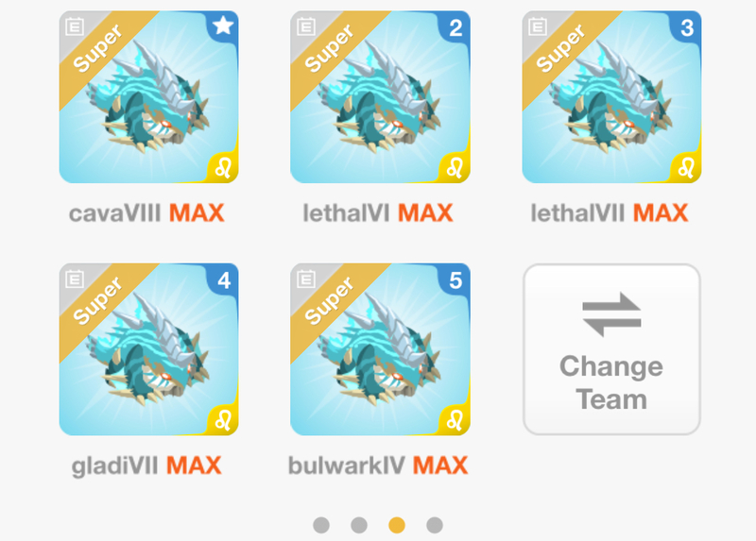756x541 pixels.
Task: Click the star leader badge on cavaVIII
Action: [x=223, y=25]
